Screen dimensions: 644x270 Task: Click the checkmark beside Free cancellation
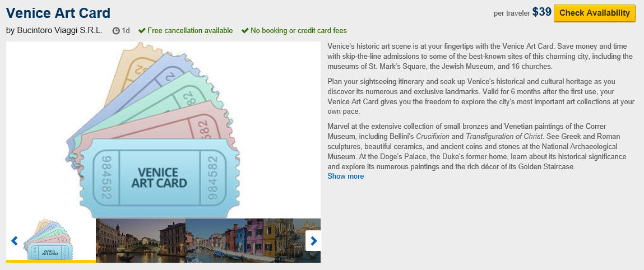142,31
